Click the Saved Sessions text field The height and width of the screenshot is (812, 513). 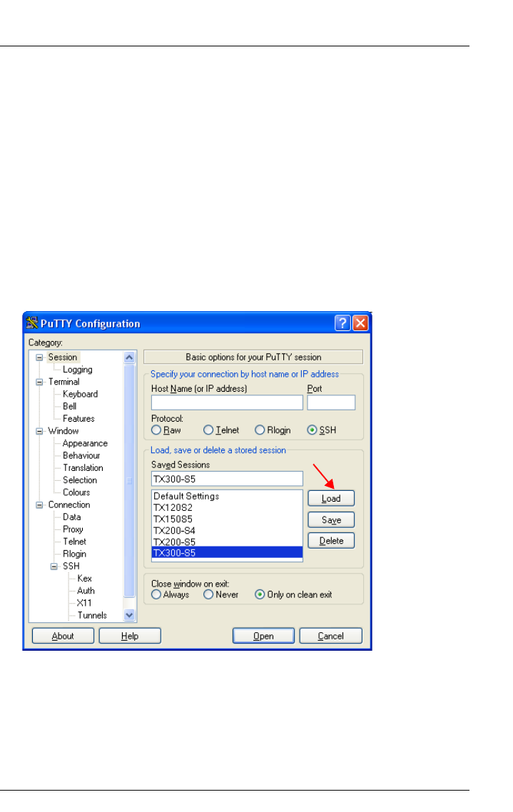(x=228, y=479)
